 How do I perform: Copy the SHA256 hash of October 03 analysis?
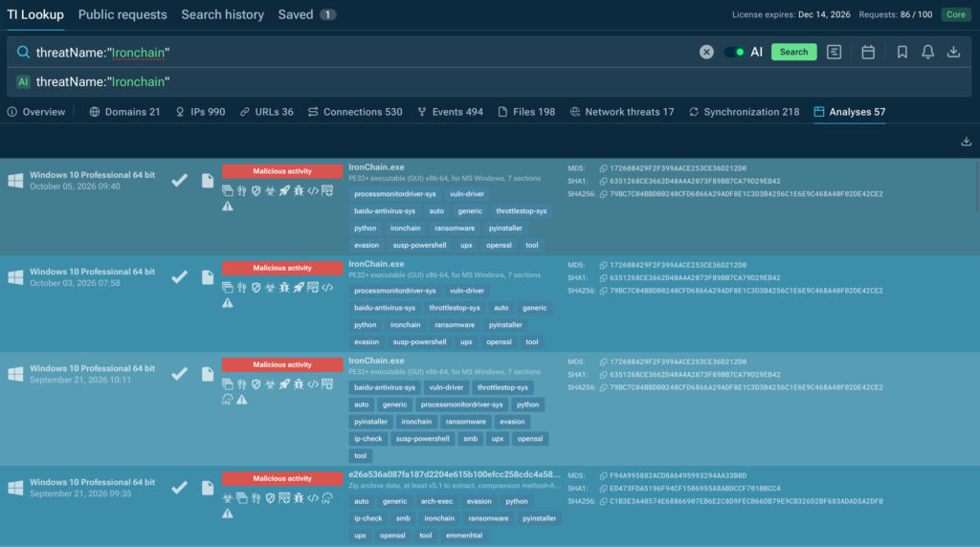[x=603, y=291]
